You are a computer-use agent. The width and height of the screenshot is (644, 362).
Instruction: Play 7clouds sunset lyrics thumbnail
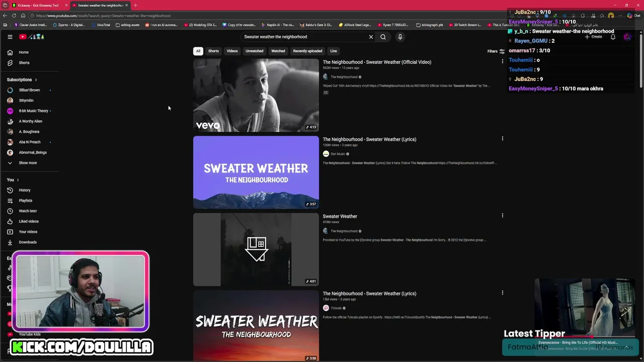click(256, 326)
